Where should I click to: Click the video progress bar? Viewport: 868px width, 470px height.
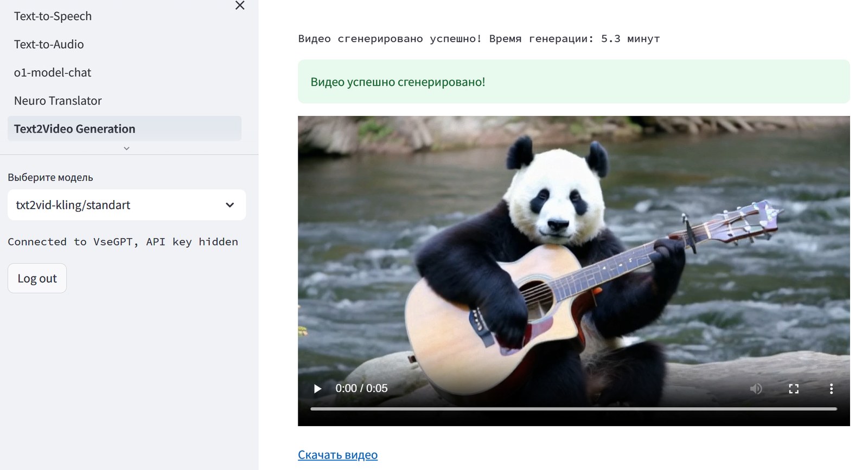[573, 409]
